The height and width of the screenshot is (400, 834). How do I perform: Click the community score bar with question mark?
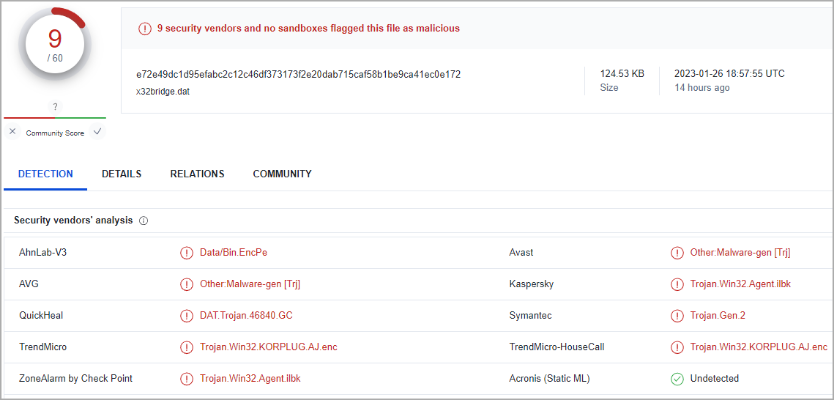pyautogui.click(x=54, y=111)
